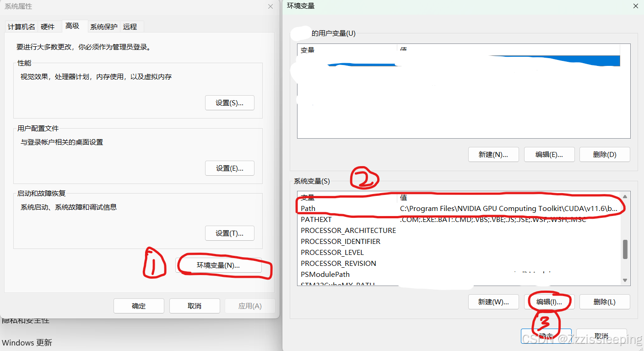The width and height of the screenshot is (644, 351).
Task: Select PROCESSOR_IDENTIFIER variable row
Action: (x=459, y=241)
